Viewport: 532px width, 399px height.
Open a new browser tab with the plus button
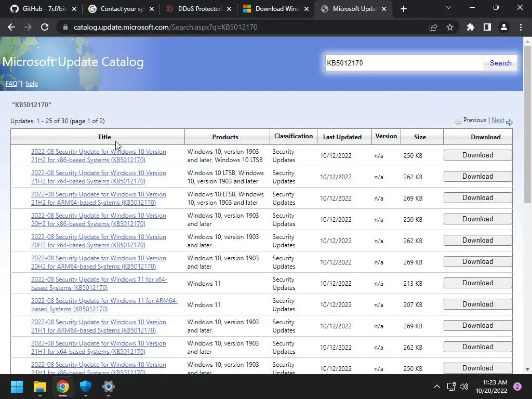[x=403, y=9]
